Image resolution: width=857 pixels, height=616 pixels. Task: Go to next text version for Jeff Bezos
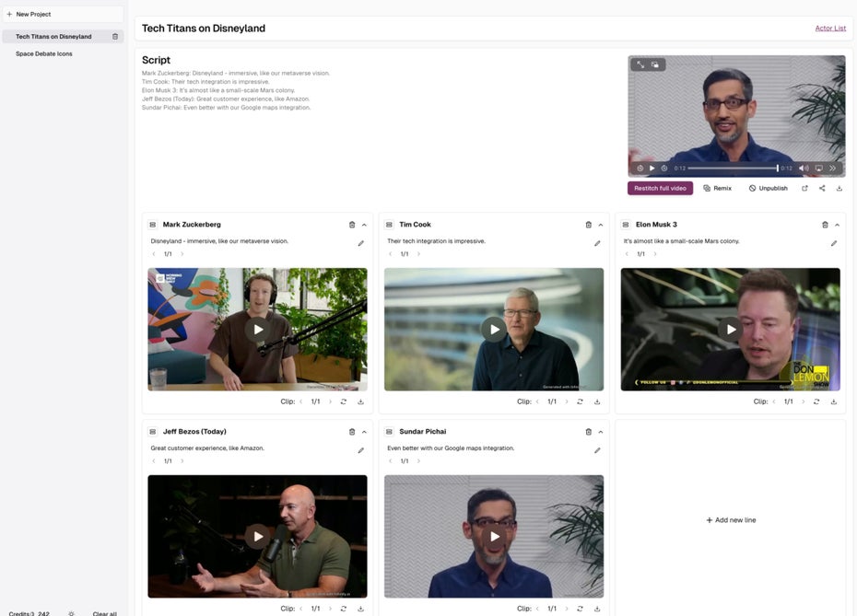click(x=182, y=461)
